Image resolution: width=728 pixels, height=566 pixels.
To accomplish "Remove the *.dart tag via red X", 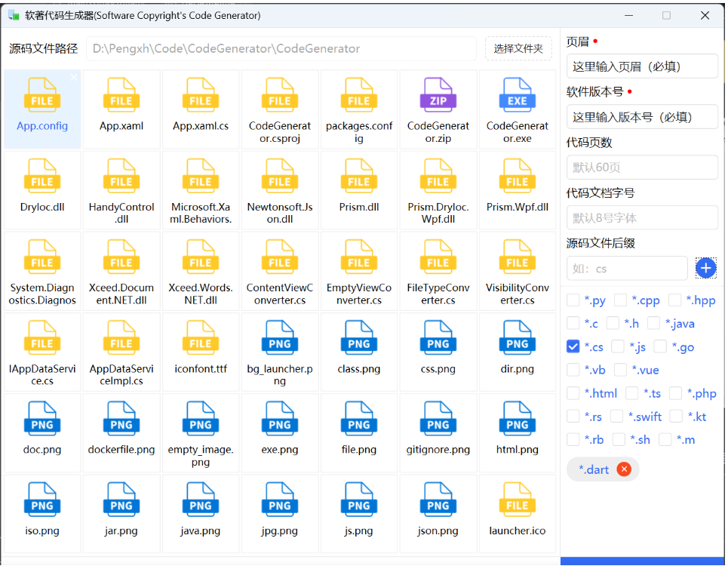I will (624, 469).
